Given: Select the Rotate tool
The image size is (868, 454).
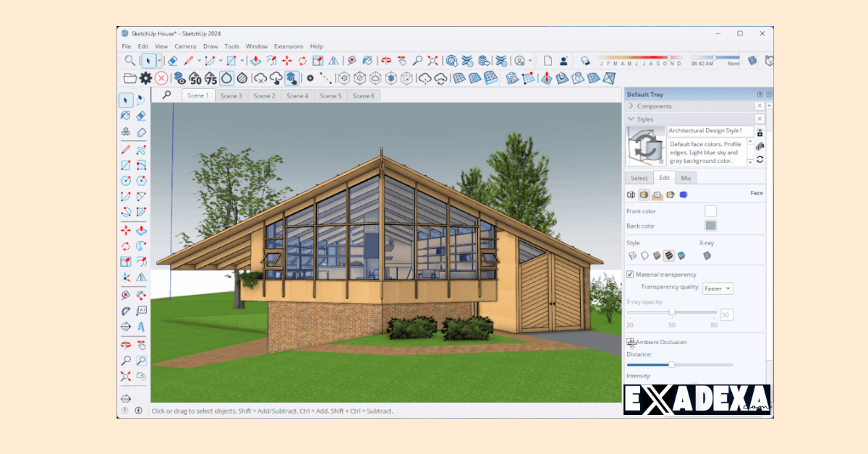Looking at the screenshot, I should click(x=125, y=247).
